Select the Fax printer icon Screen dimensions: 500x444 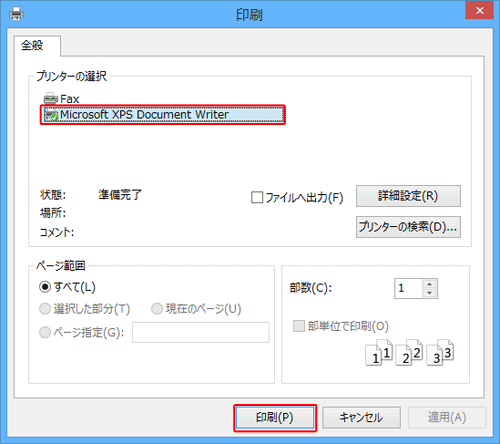pos(51,99)
